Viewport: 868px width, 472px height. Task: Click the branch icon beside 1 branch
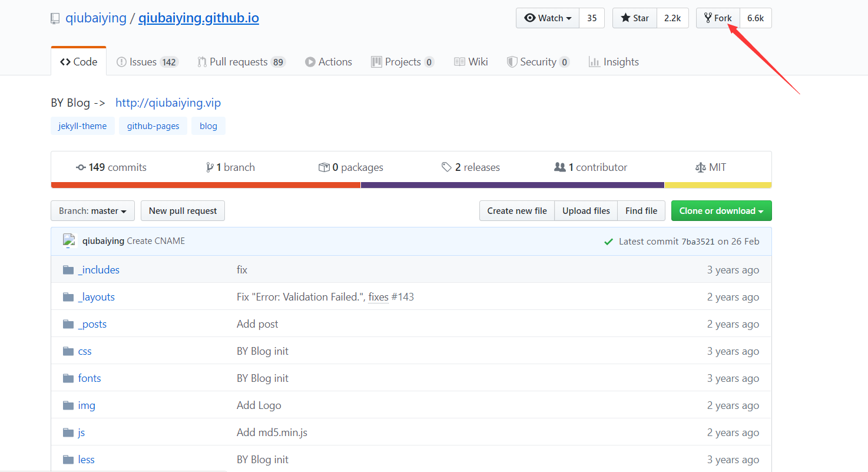pyautogui.click(x=210, y=167)
